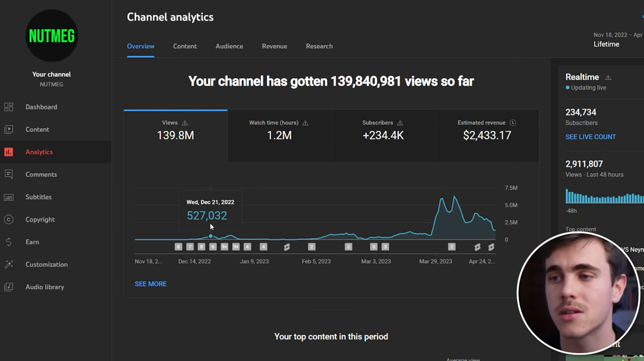
Task: Open the Lifetime date range dropdown
Action: pos(617,40)
